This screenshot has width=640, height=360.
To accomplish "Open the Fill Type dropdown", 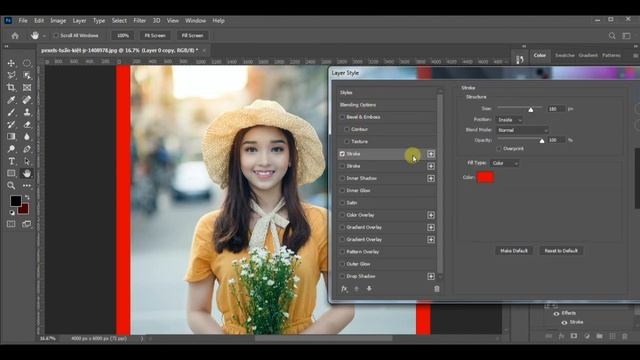I will [x=504, y=163].
